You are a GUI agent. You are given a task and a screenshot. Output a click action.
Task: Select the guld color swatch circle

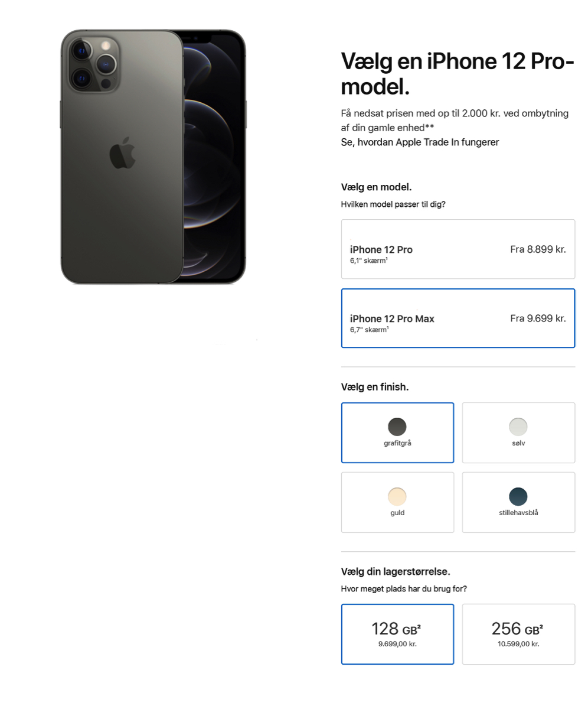(x=397, y=496)
